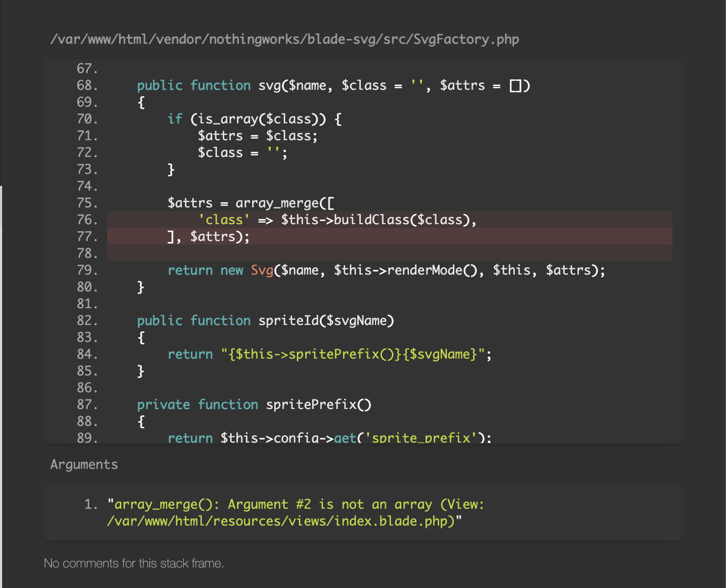Click the highlighted 'class' => buildClass line
726x588 pixels.
389,220
